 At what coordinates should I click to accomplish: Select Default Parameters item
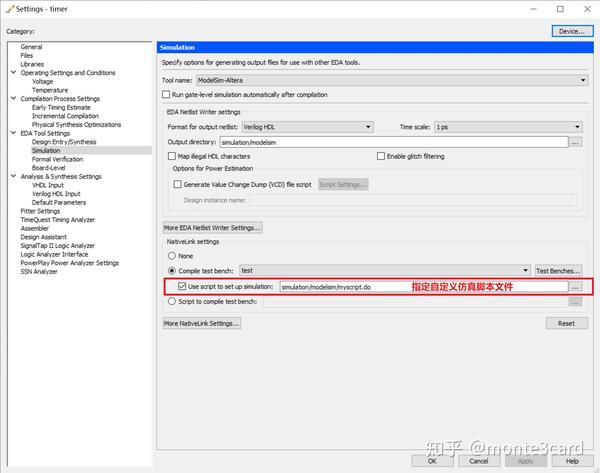pos(59,202)
